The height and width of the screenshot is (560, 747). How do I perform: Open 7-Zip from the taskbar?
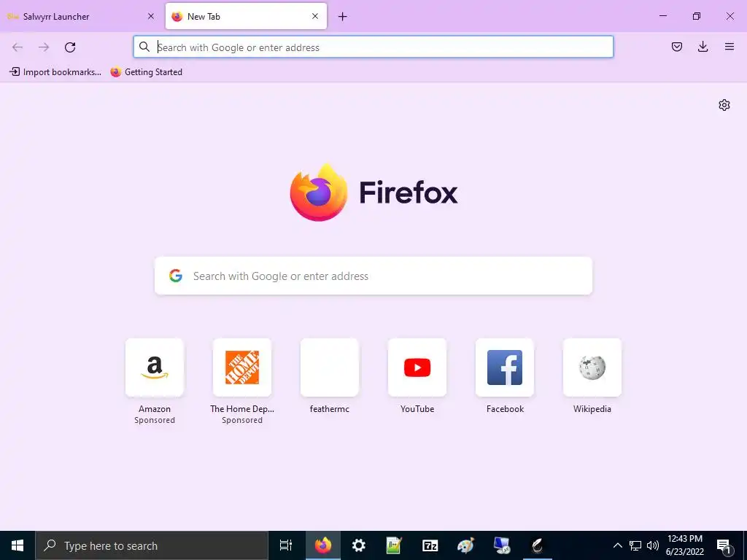tap(430, 545)
